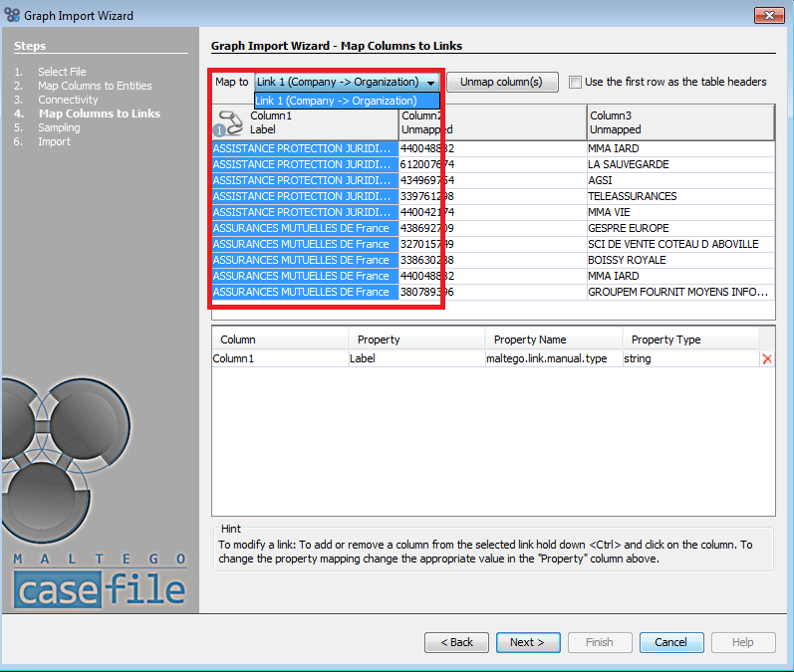Select the Column2 Unmapped header
The image size is (794, 672).
pyautogui.click(x=493, y=122)
